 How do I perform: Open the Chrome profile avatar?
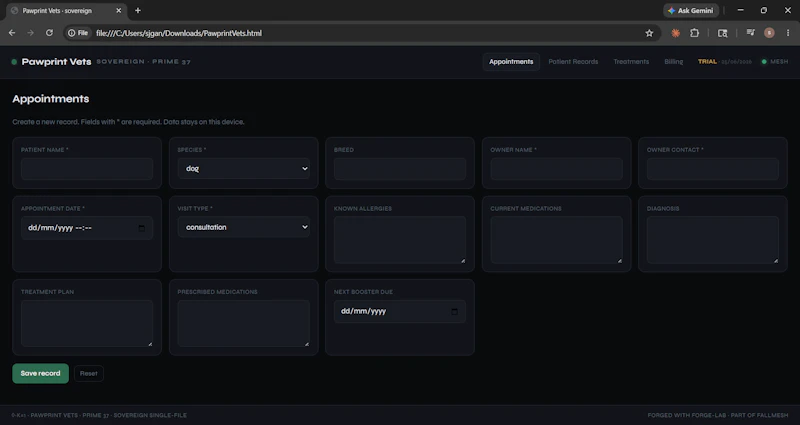(769, 33)
